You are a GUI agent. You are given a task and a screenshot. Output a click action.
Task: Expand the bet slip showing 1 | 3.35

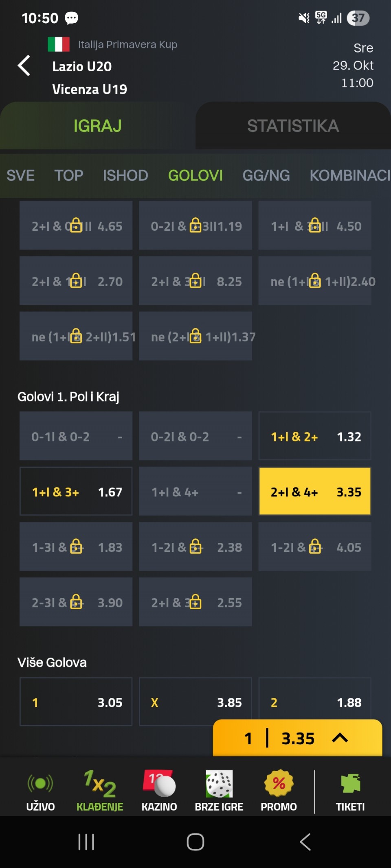pyautogui.click(x=297, y=738)
